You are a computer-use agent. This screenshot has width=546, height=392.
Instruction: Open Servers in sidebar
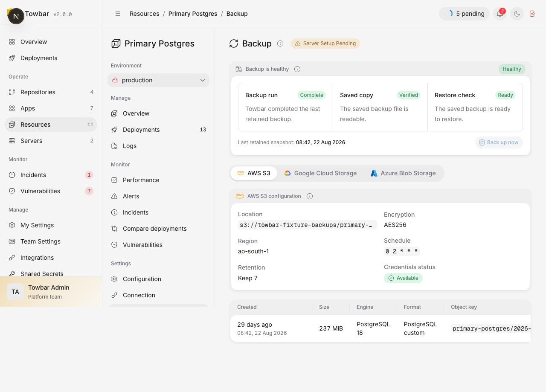[x=51, y=141]
